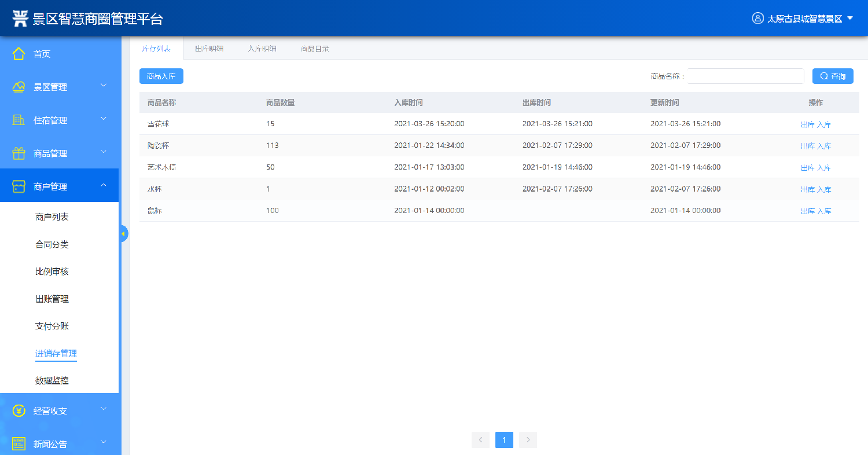
Task: Expand the 景区管理 menu chevron
Action: pyautogui.click(x=104, y=86)
